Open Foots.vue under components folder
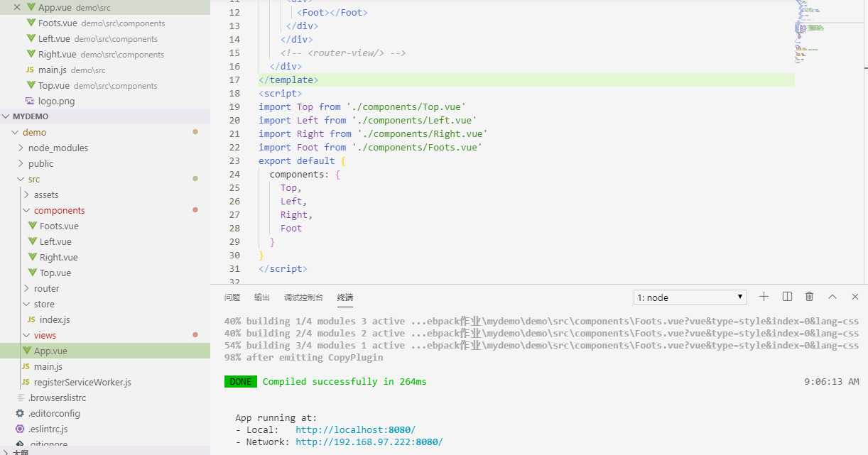 click(x=105, y=226)
